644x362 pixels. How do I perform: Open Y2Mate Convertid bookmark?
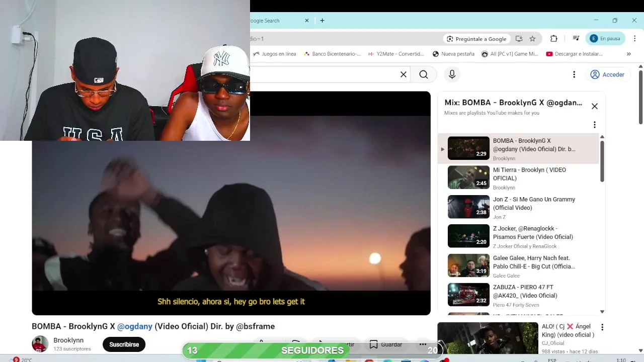pos(396,54)
